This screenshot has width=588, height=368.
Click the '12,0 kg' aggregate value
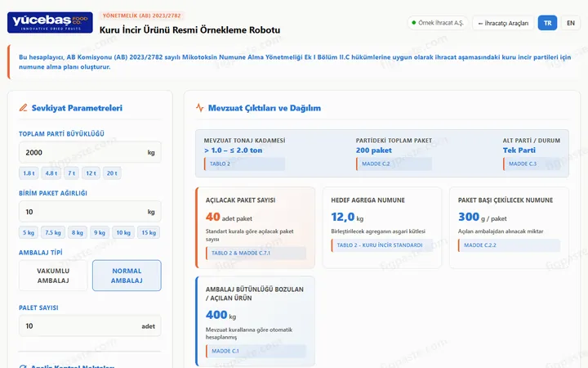(x=347, y=217)
